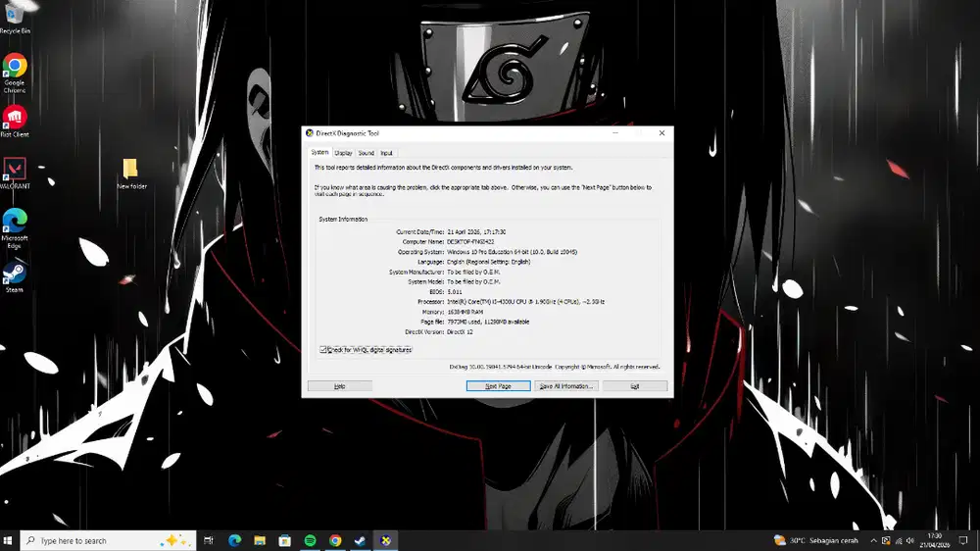Click the computer name DESKTOP value

(x=470, y=242)
